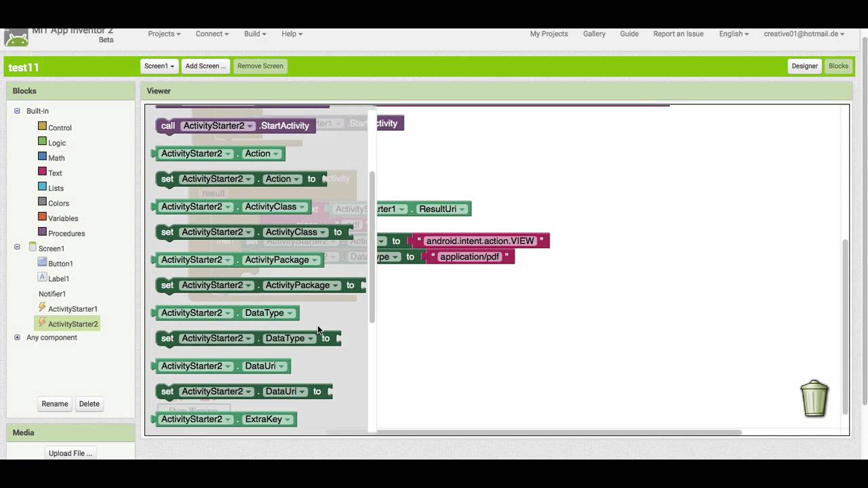The width and height of the screenshot is (868, 488).
Task: Click Report an Issue link
Action: 678,34
